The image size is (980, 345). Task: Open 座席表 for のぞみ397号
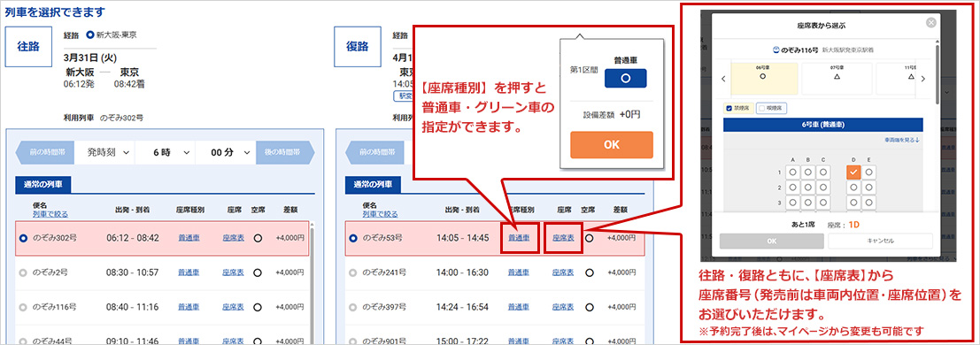563,308
